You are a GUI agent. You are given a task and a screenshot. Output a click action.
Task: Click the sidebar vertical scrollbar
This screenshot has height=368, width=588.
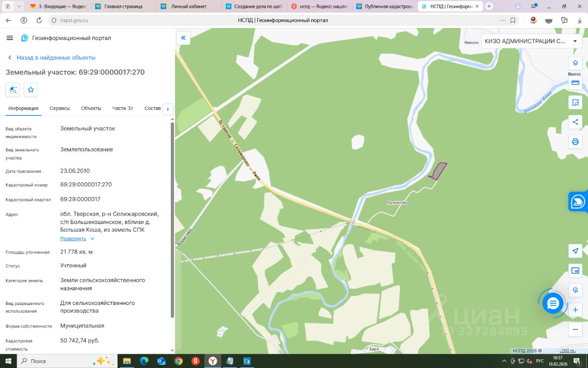pyautogui.click(x=172, y=220)
